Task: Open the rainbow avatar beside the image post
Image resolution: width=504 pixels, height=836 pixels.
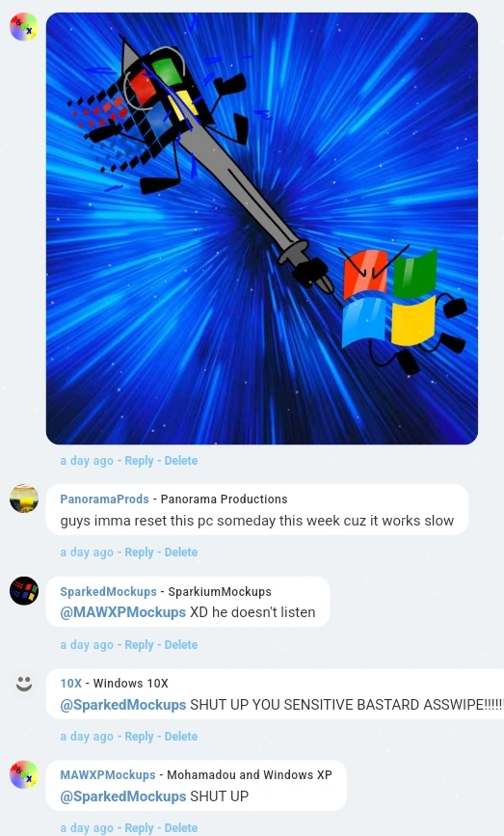Action: [x=24, y=27]
